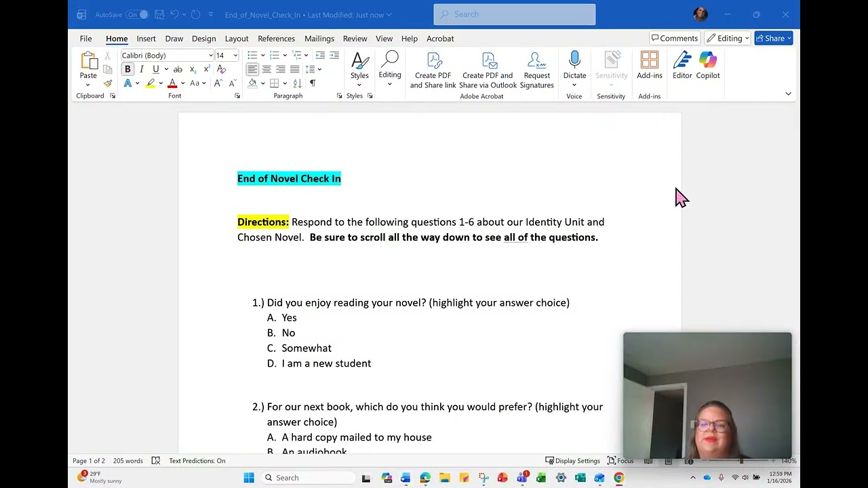The height and width of the screenshot is (488, 868).
Task: Align paragraph text to the right
Action: [x=280, y=69]
